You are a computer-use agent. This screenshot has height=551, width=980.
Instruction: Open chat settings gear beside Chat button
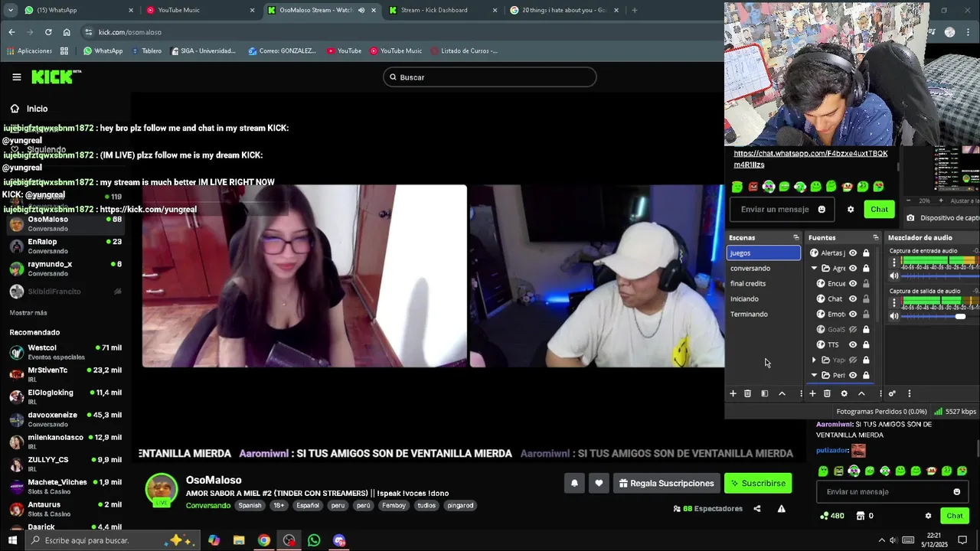tap(928, 516)
